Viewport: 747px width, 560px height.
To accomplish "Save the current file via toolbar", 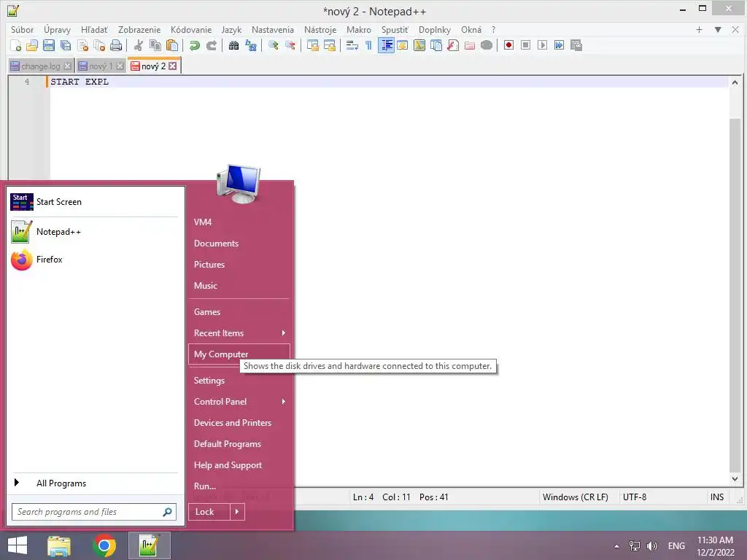I will [49, 45].
